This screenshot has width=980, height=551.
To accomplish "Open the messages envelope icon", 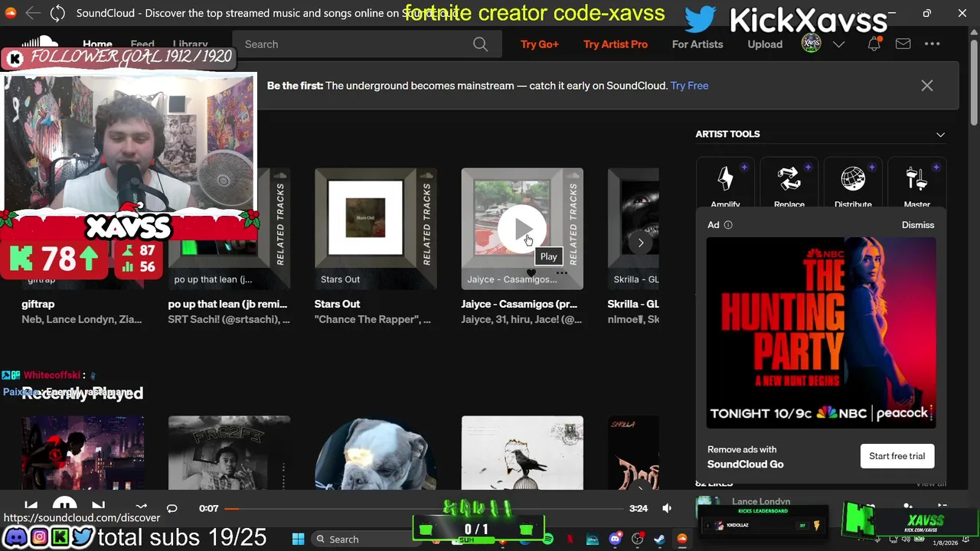I will (903, 44).
